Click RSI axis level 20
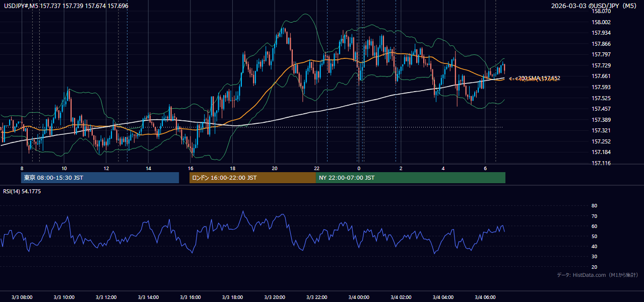The image size is (644, 302). coord(594,267)
